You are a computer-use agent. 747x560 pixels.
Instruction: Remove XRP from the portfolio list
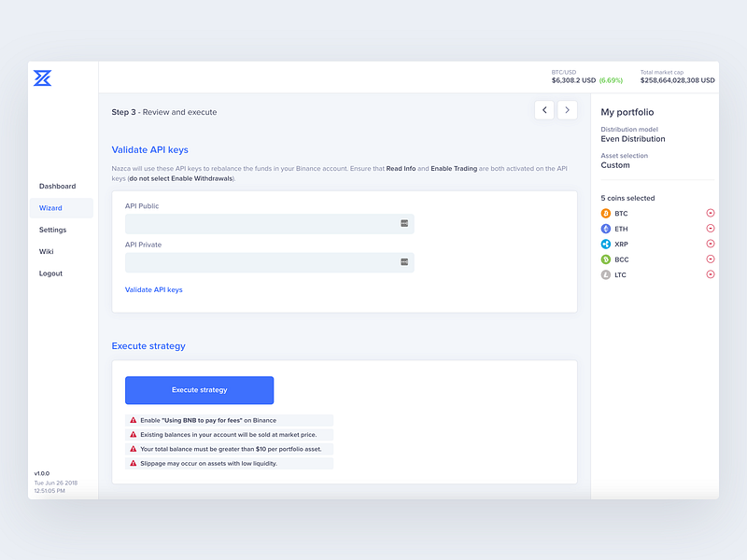tap(710, 244)
